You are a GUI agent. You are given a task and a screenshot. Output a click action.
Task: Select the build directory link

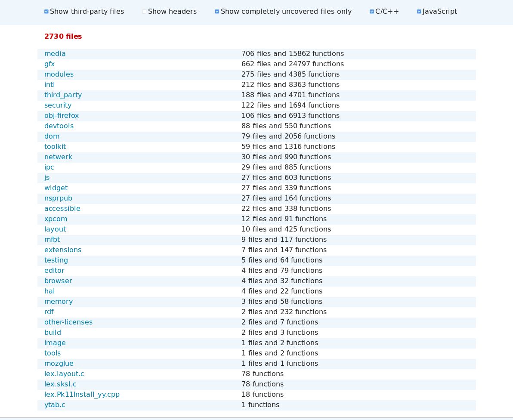click(x=53, y=333)
